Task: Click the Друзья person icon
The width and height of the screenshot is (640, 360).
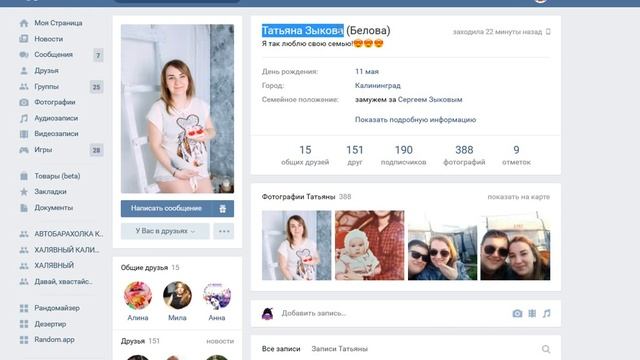Action: pos(24,71)
